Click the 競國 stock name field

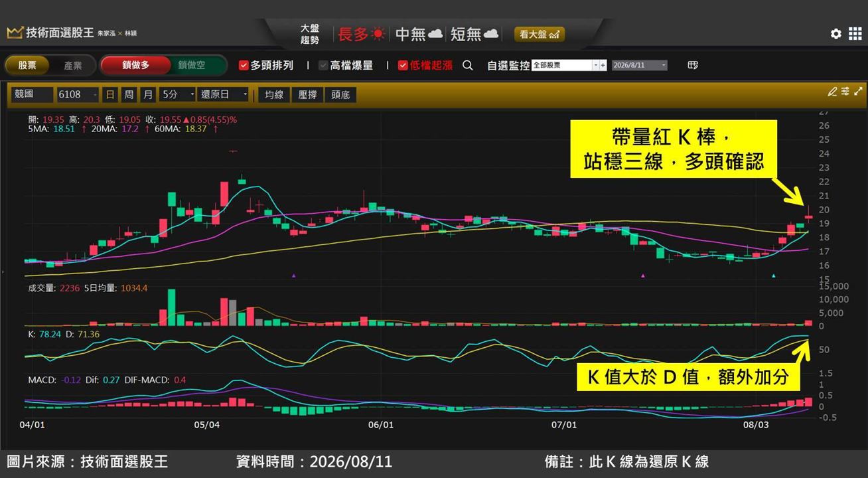31,94
